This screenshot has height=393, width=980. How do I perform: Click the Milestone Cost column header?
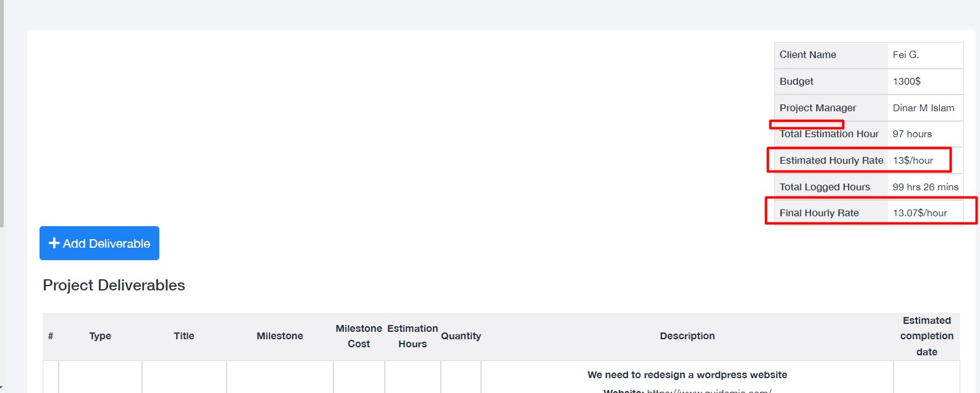(x=359, y=336)
